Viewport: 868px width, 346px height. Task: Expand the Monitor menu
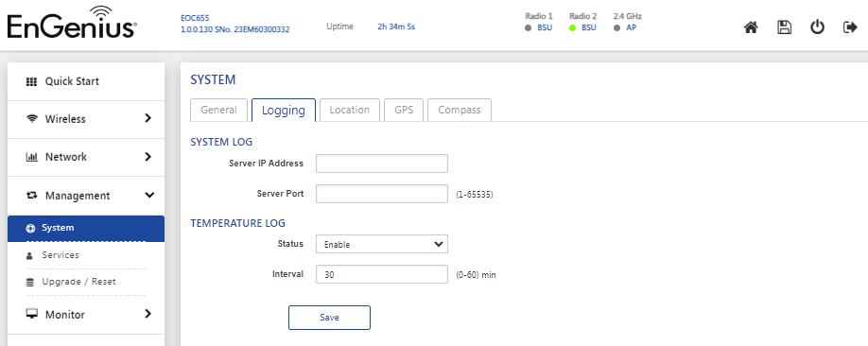point(86,315)
